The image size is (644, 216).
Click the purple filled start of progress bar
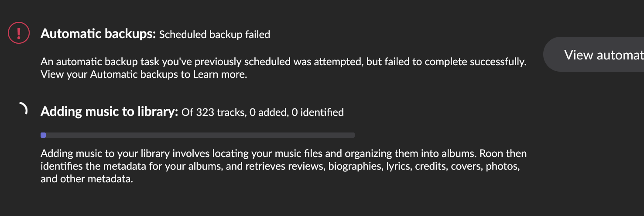43,135
